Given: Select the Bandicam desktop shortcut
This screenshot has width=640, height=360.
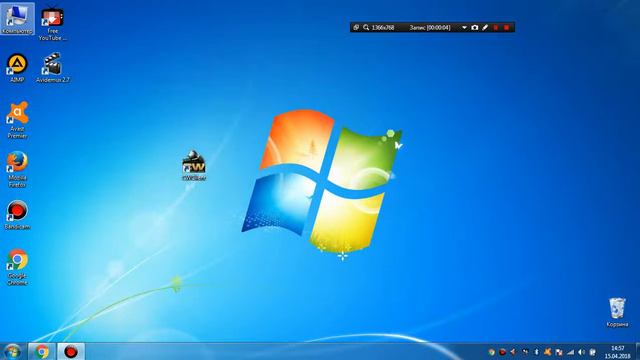Looking at the screenshot, I should pos(17,215).
